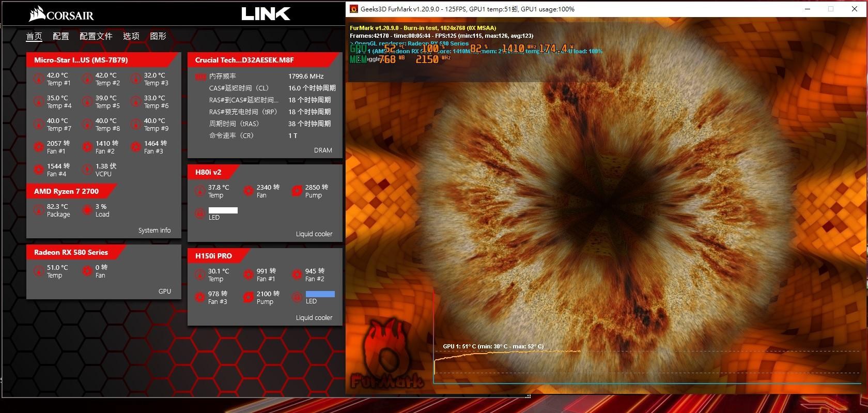Click the H150i PRO Pump icon
The height and width of the screenshot is (413, 868).
(248, 298)
